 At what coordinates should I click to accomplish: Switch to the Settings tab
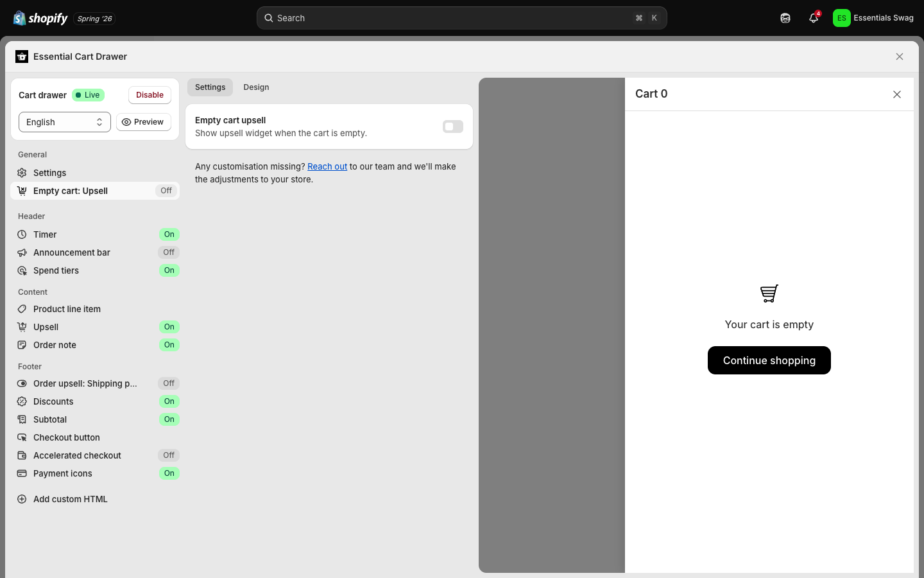[210, 87]
